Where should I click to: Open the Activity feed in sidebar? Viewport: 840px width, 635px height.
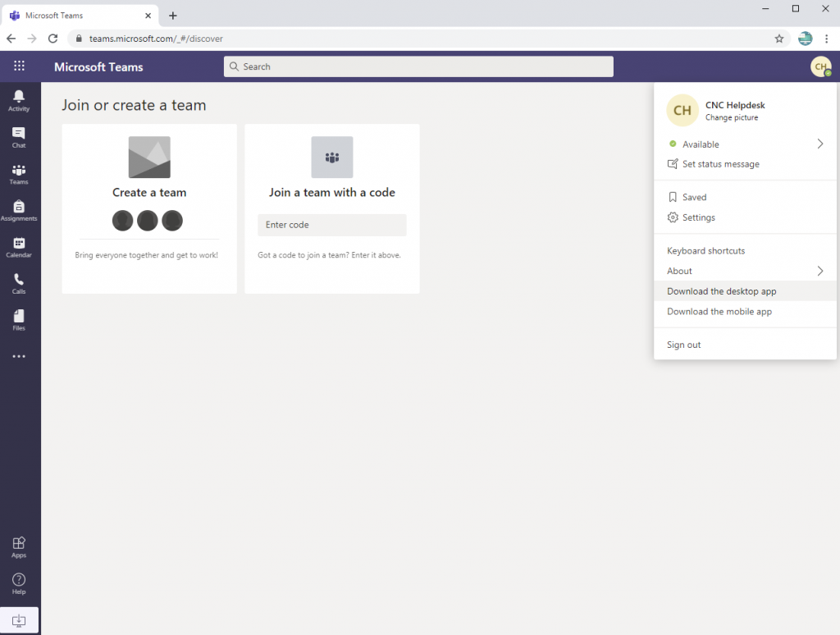click(19, 101)
